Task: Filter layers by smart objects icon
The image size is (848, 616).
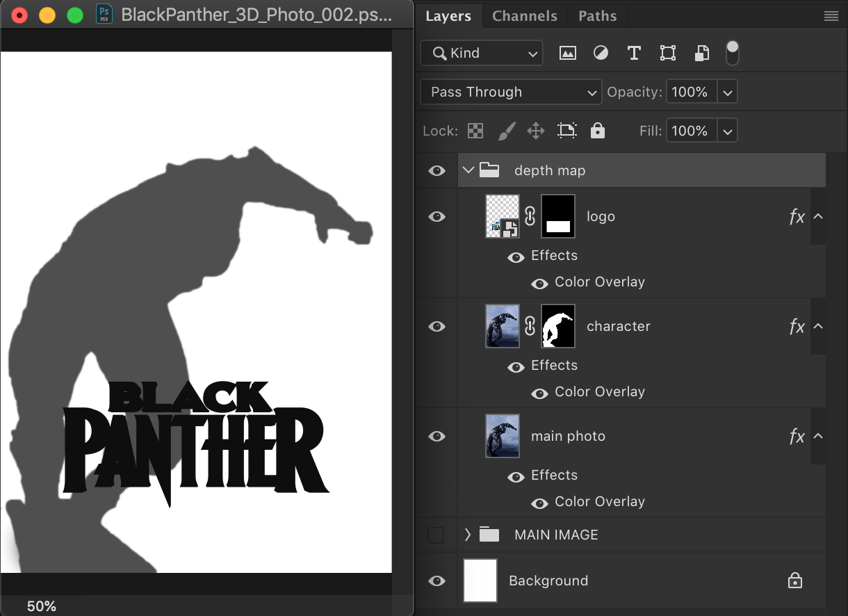Action: [702, 53]
